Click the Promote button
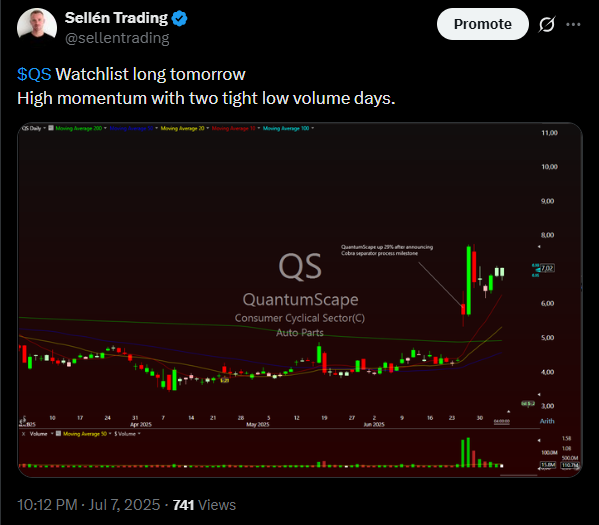 pyautogui.click(x=482, y=24)
